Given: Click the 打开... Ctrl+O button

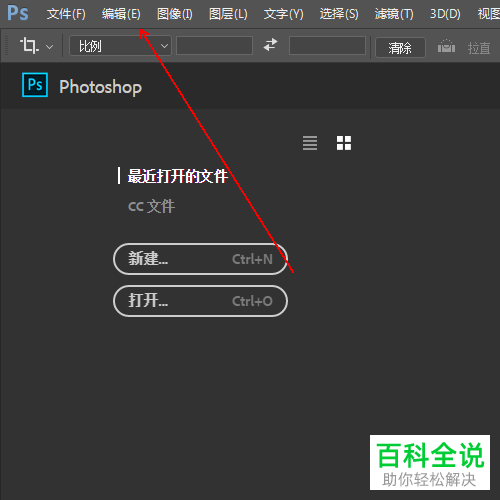Looking at the screenshot, I should pos(200,301).
